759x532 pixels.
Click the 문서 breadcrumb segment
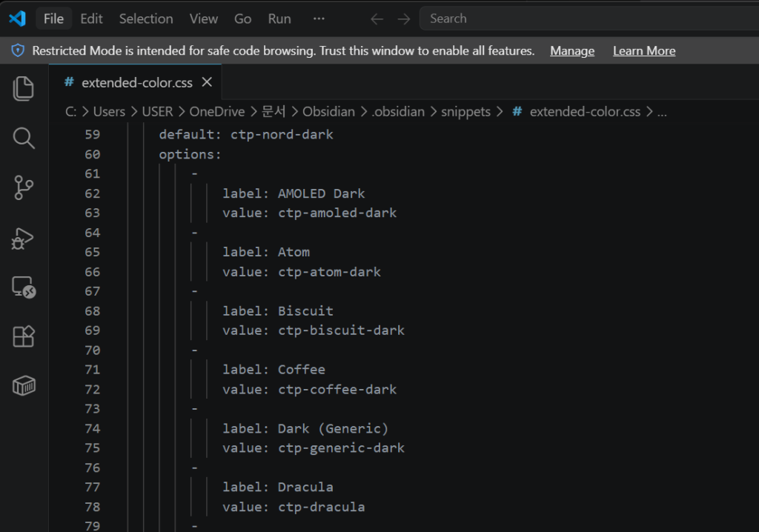click(x=274, y=112)
